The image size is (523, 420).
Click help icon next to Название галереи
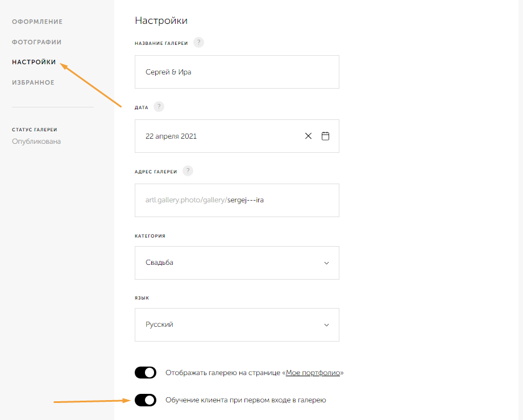(198, 43)
